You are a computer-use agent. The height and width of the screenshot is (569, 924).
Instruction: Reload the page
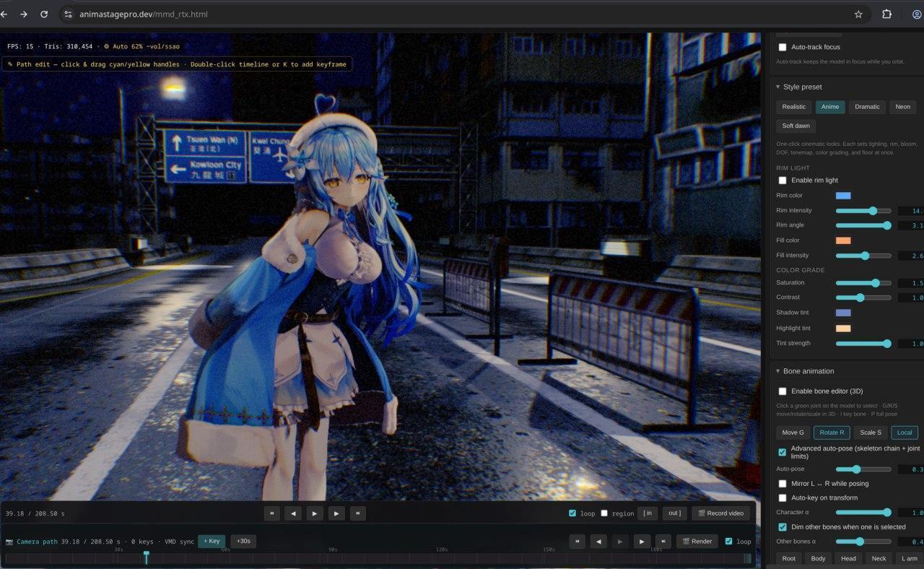[x=44, y=14]
